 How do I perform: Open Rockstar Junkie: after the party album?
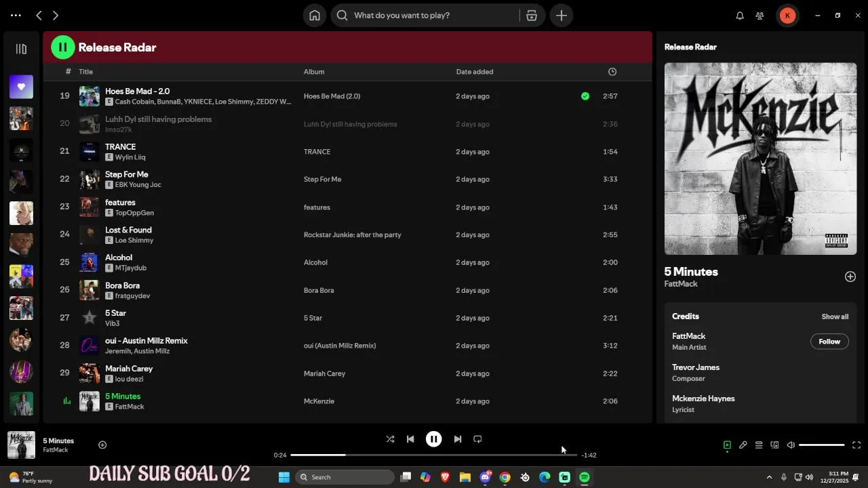click(353, 235)
